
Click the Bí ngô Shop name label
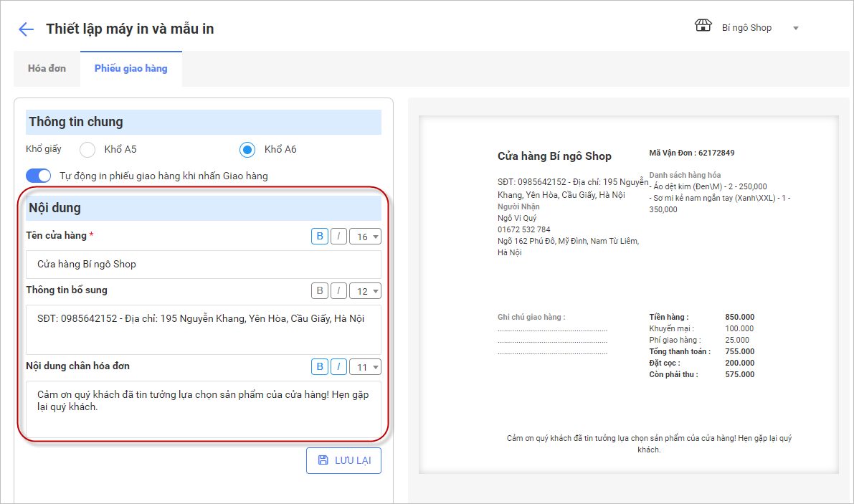click(x=746, y=28)
